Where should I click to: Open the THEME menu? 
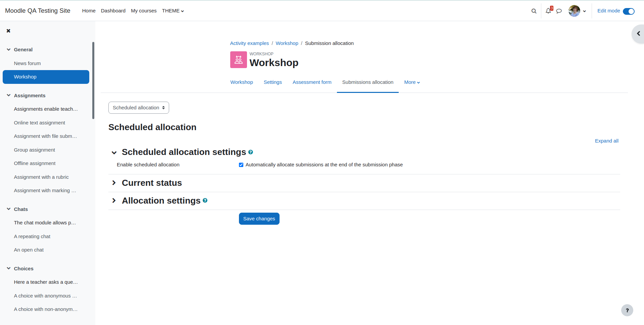click(173, 11)
